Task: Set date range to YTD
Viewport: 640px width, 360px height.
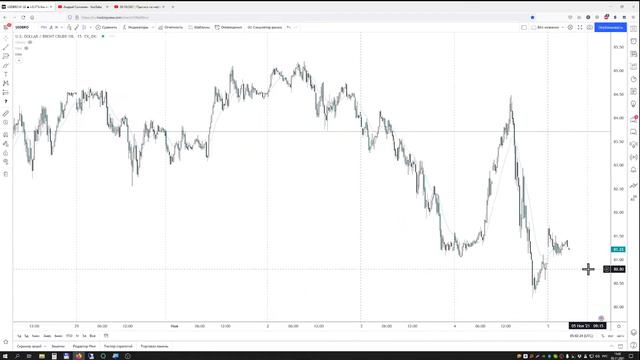Action: point(69,336)
